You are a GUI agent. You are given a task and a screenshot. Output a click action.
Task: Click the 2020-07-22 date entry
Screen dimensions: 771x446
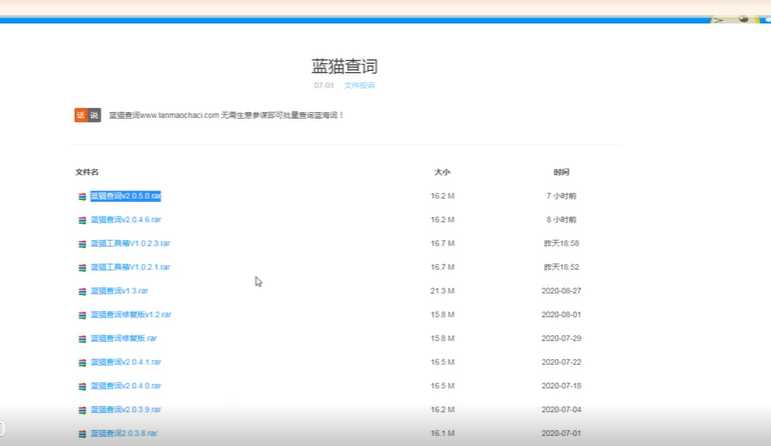click(561, 362)
